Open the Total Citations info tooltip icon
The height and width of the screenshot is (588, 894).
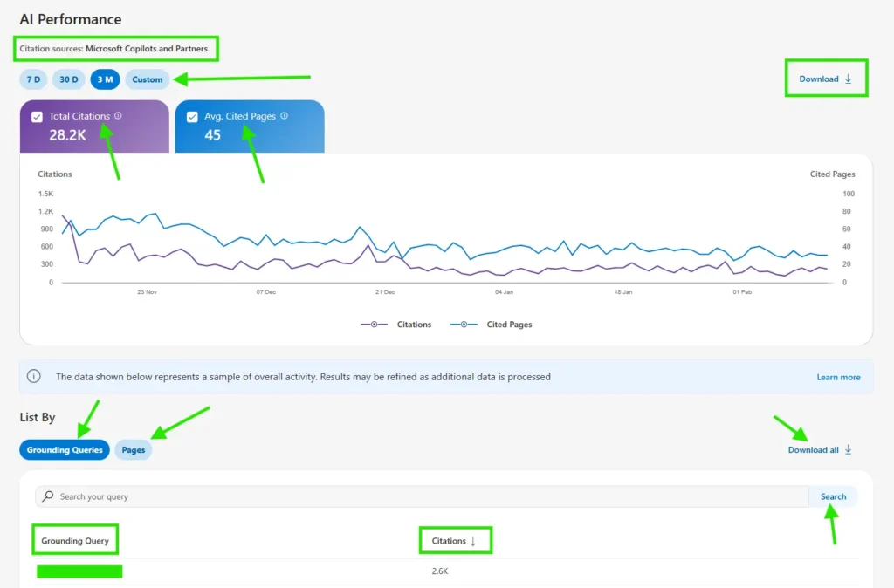(x=119, y=115)
